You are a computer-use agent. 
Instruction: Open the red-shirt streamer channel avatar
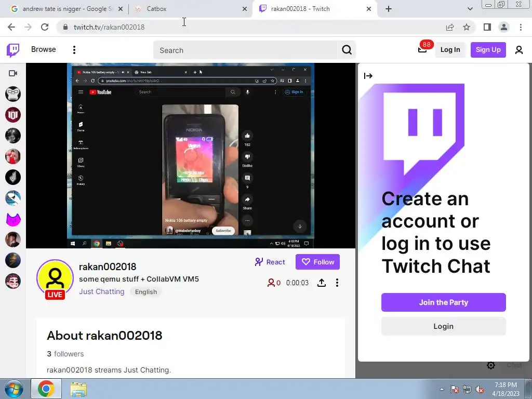[x=13, y=156]
